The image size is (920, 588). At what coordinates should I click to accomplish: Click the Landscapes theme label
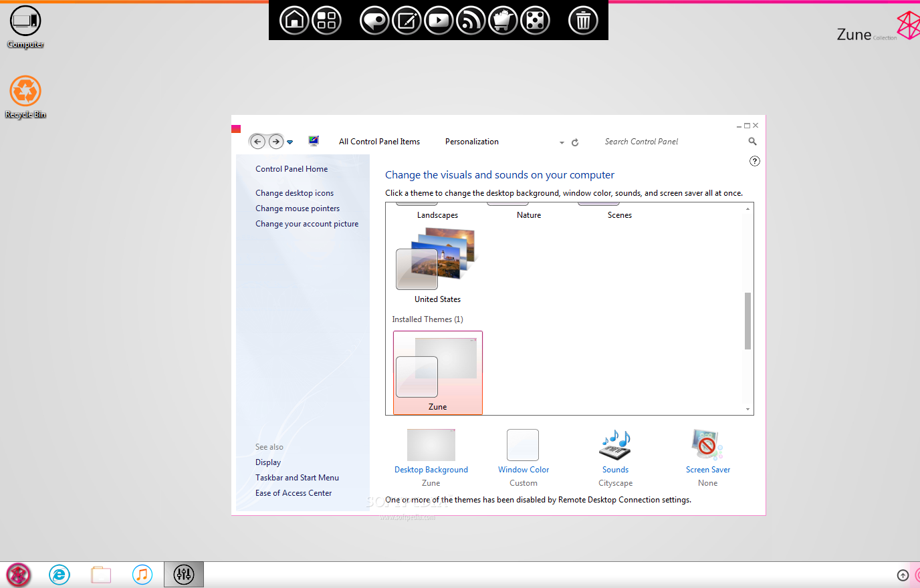tap(437, 215)
